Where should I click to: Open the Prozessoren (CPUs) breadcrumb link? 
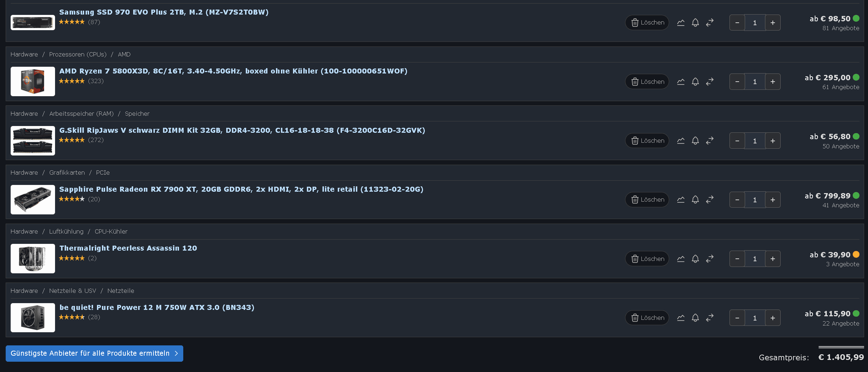pyautogui.click(x=78, y=54)
